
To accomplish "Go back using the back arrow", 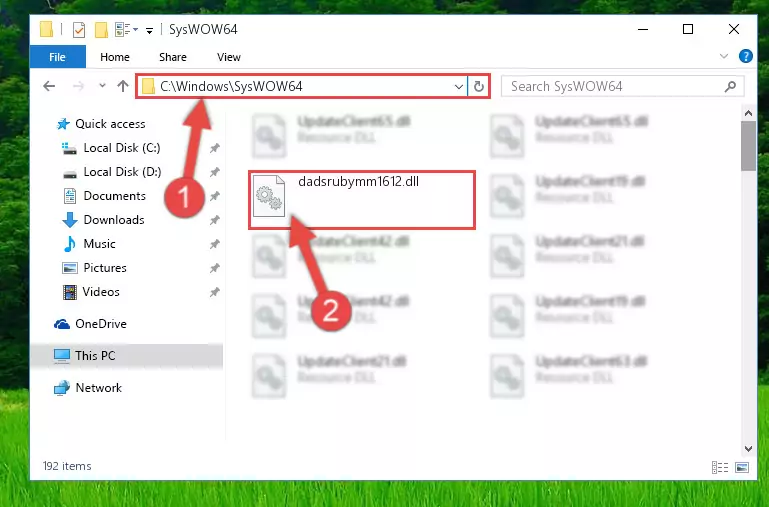I will [x=49, y=86].
